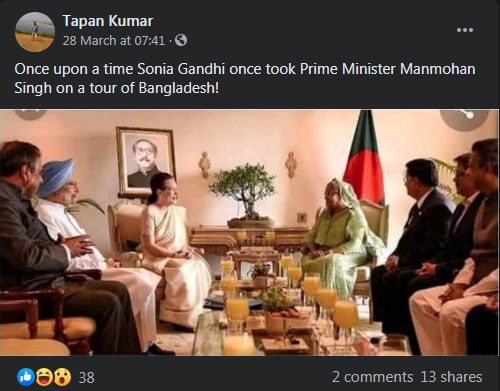Click the public audience globe icon

181,40
